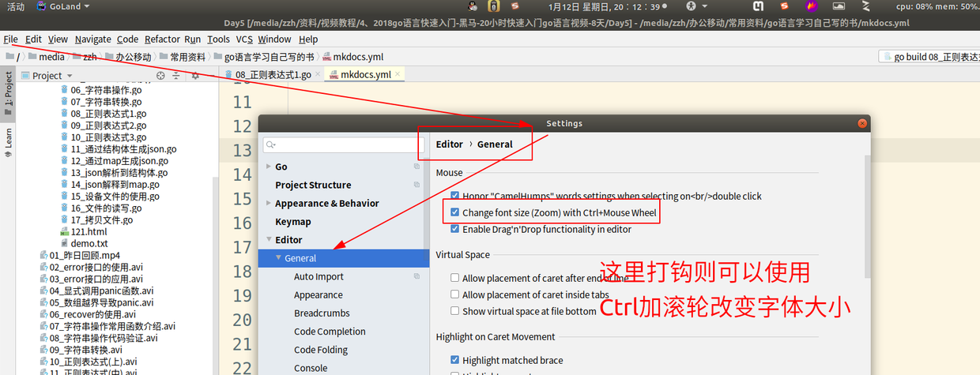This screenshot has height=375, width=980.
Task: Switch to 08_正则表达式1.go tab
Action: (273, 75)
